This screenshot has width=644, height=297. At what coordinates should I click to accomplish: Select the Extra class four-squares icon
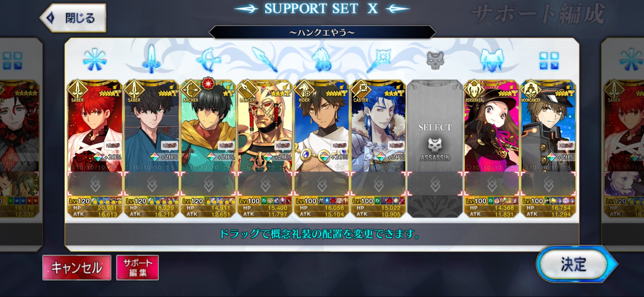coord(549,61)
